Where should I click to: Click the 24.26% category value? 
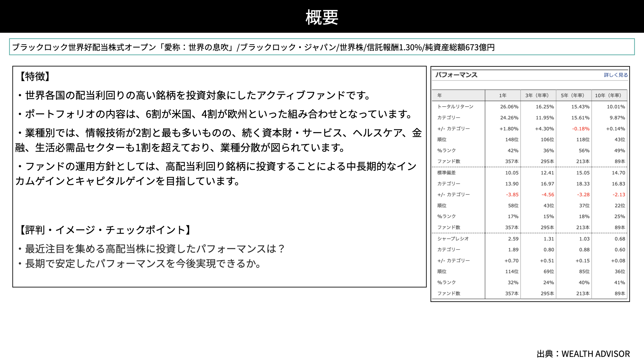[x=509, y=118]
